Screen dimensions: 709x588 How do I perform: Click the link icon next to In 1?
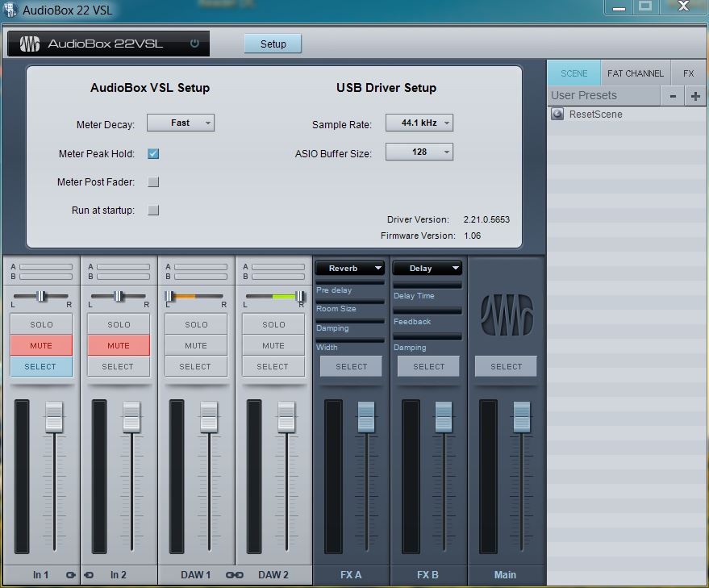click(x=71, y=575)
